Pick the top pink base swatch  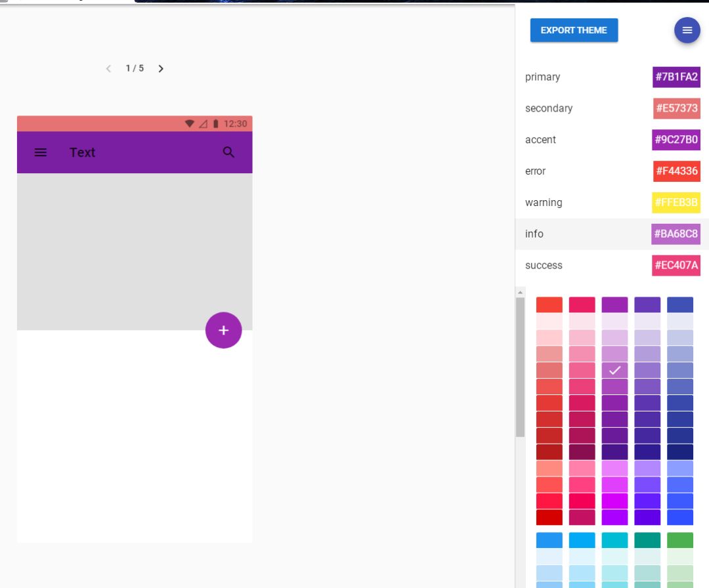582,304
